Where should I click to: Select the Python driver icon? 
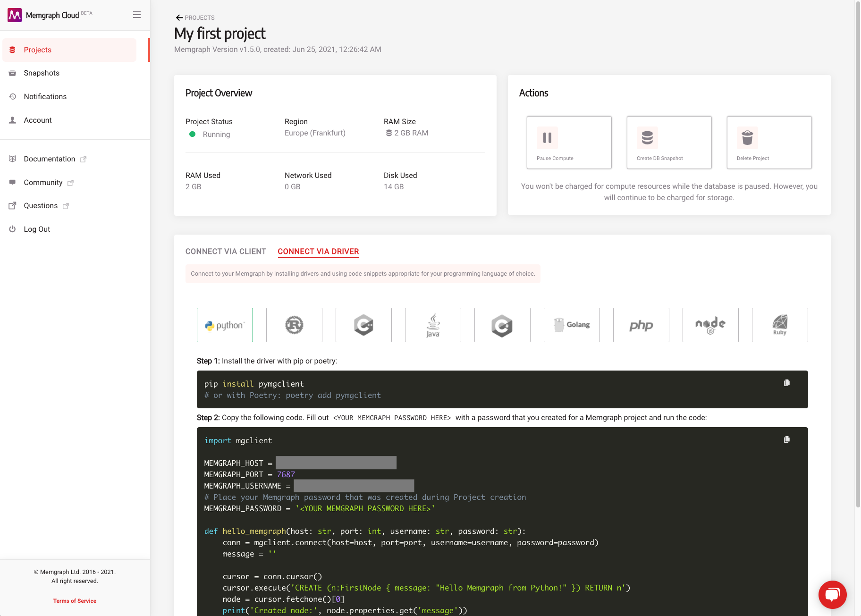click(x=225, y=325)
